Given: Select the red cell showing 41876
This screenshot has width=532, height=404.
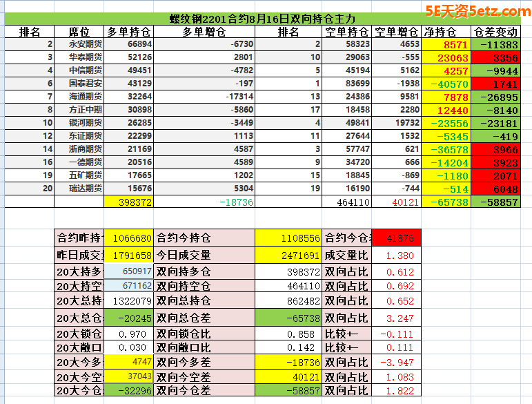Looking at the screenshot, I should click(395, 238).
